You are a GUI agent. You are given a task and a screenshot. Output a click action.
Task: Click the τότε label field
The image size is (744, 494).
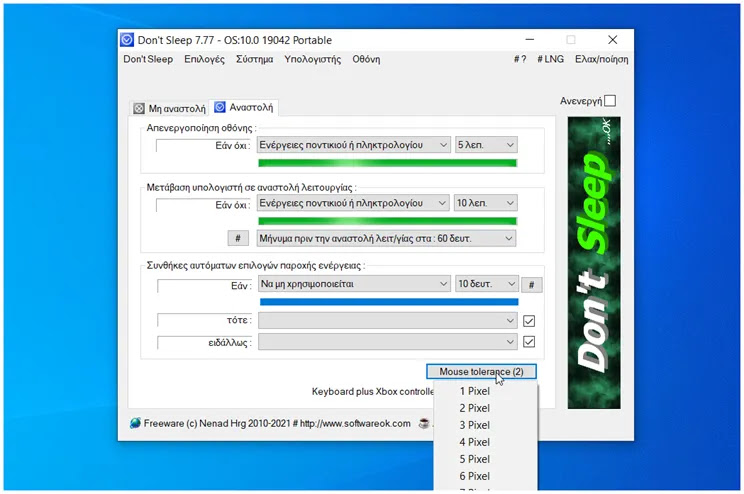[x=205, y=320]
